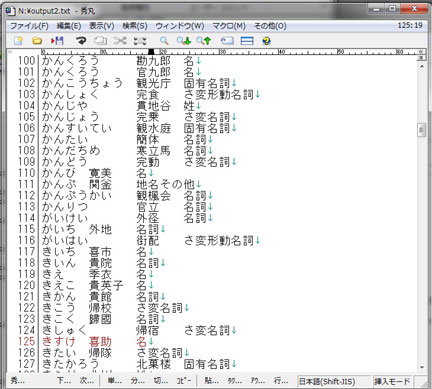This screenshot has width=432, height=389.
Task: Click the column ruler above the text
Action: [230, 52]
